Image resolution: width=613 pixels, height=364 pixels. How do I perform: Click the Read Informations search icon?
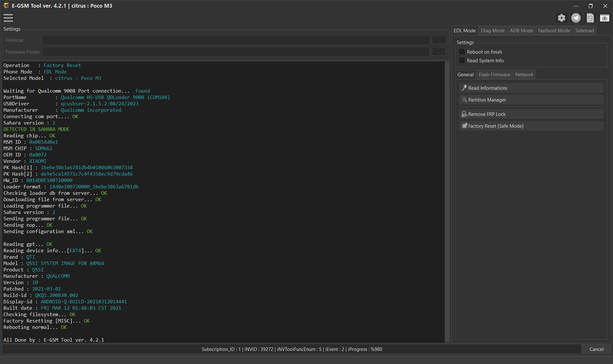(x=465, y=88)
